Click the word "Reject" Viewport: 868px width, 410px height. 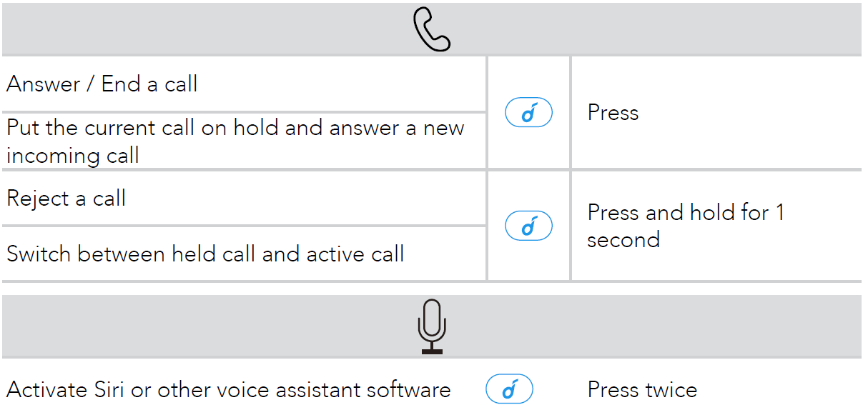point(38,199)
